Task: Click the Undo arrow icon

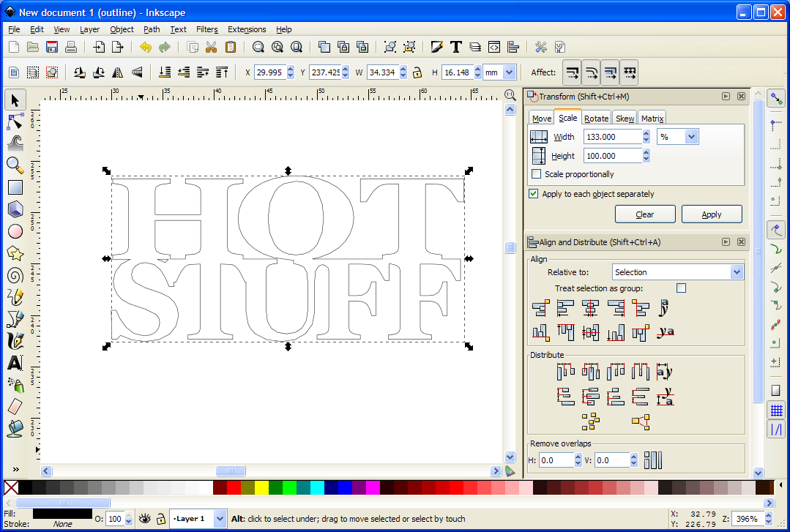Action: coord(146,48)
